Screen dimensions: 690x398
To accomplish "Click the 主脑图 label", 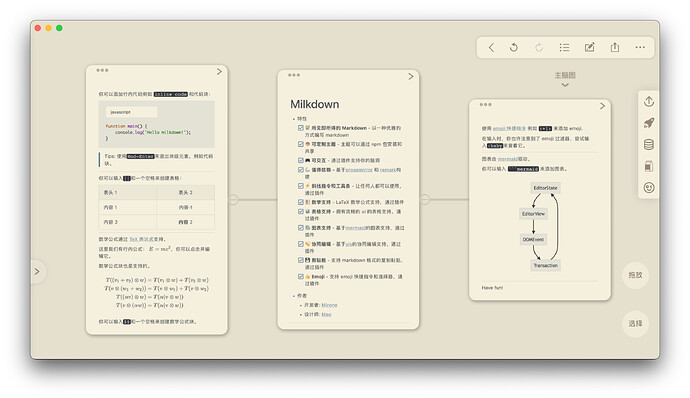I will tap(565, 75).
